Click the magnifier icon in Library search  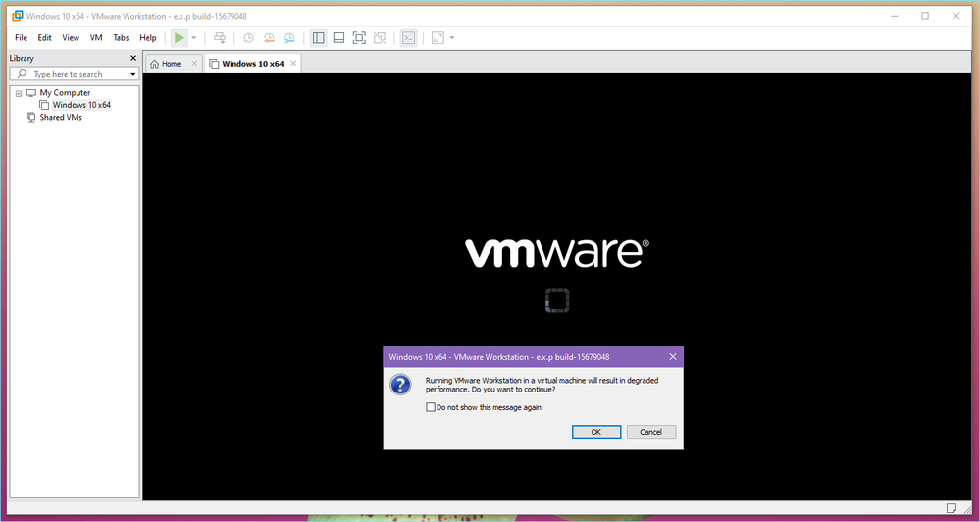pos(22,74)
